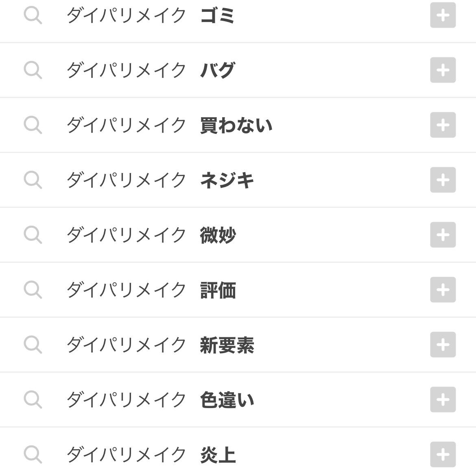
Task: Search for ダイパリメイク 微妙
Action: 151,235
